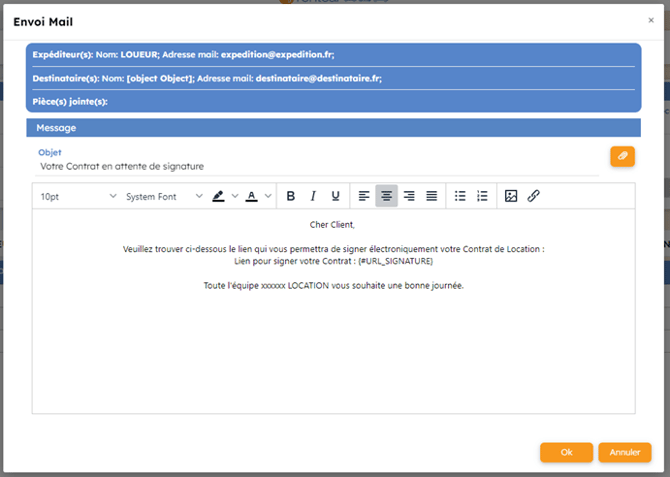Apply the text color 'A' button

[252, 196]
